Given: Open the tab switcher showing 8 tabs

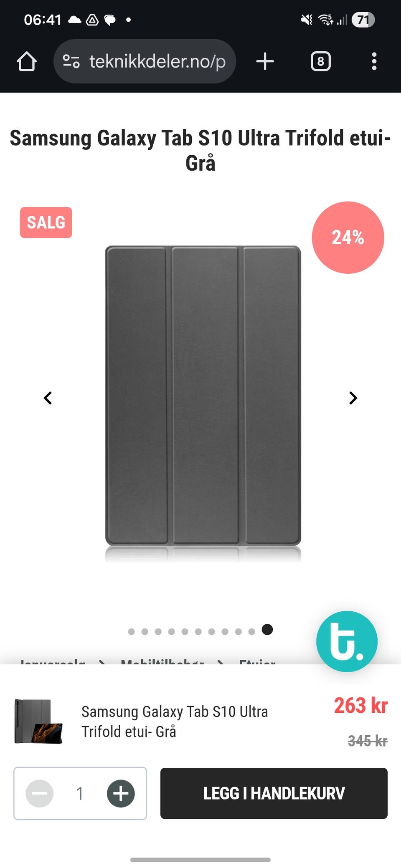Looking at the screenshot, I should [x=320, y=61].
